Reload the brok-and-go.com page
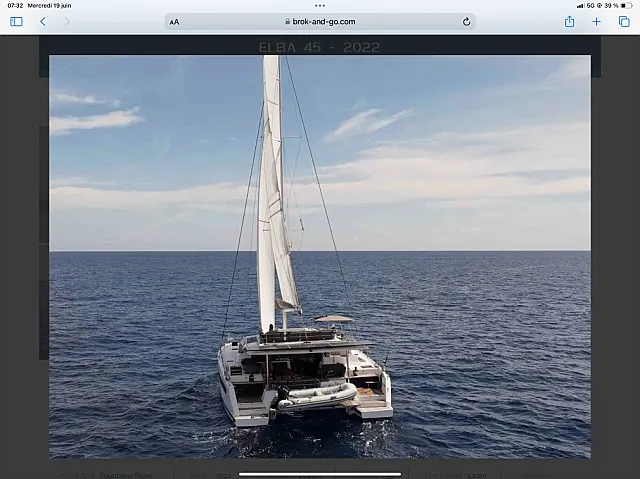The height and width of the screenshot is (479, 640). tap(467, 22)
